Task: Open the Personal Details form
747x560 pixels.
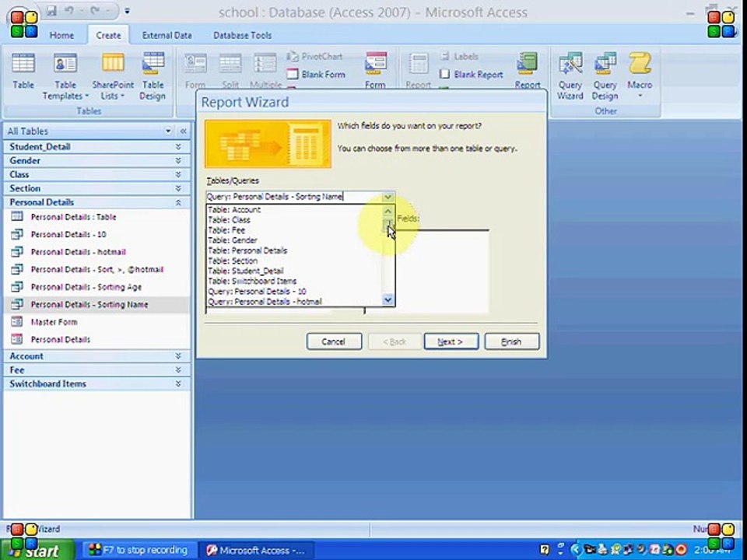Action: (x=61, y=340)
